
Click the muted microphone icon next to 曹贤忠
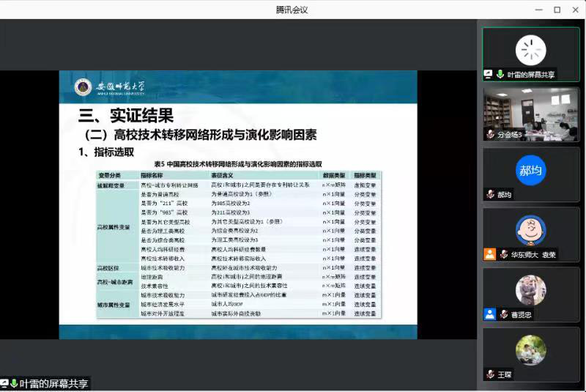coord(504,314)
